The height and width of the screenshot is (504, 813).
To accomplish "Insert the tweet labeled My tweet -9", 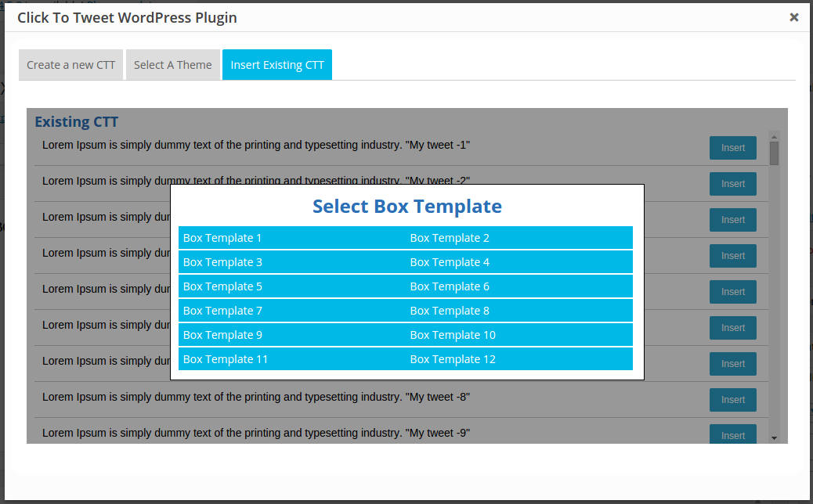I will [732, 435].
